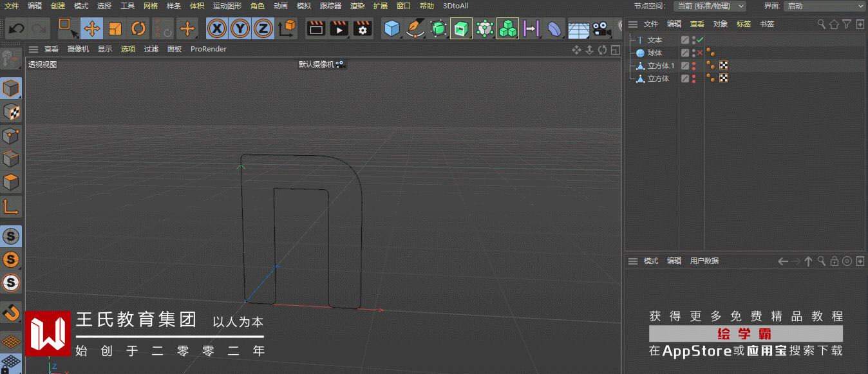Select the 球体 object
868x374 pixels.
point(654,53)
